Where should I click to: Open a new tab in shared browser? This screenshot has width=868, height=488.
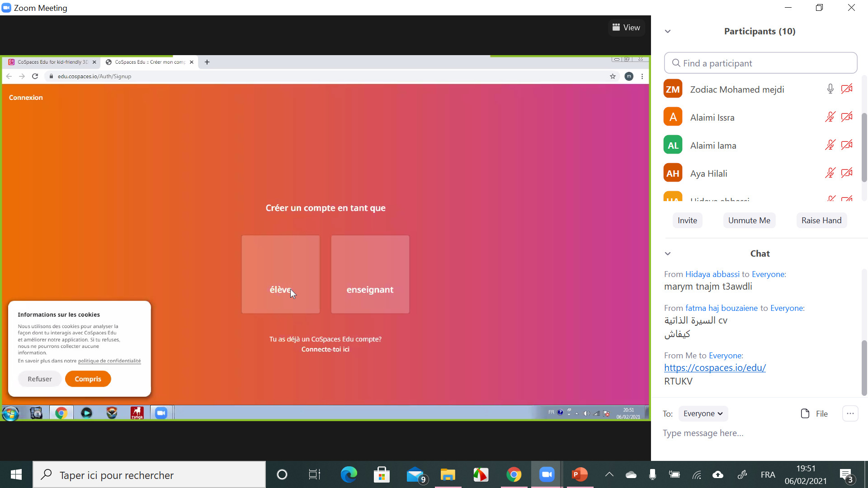pos(207,62)
